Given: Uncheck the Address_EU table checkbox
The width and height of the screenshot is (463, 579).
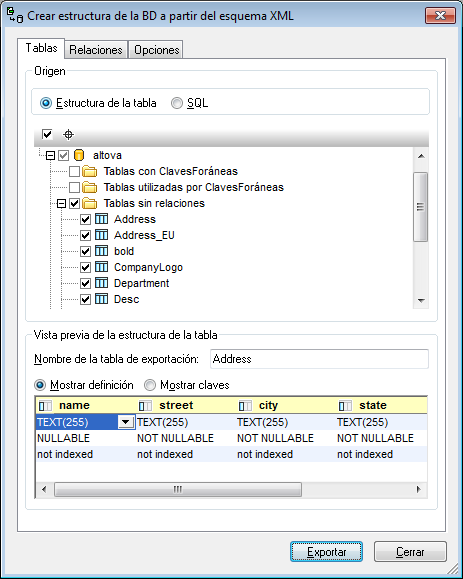Looking at the screenshot, I should (x=85, y=235).
